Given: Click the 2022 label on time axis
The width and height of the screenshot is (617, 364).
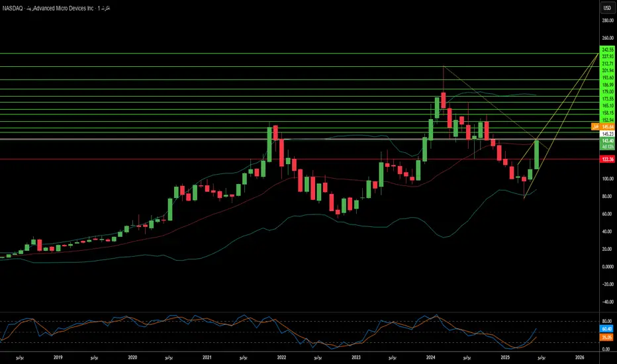Looking at the screenshot, I should click(x=281, y=357).
